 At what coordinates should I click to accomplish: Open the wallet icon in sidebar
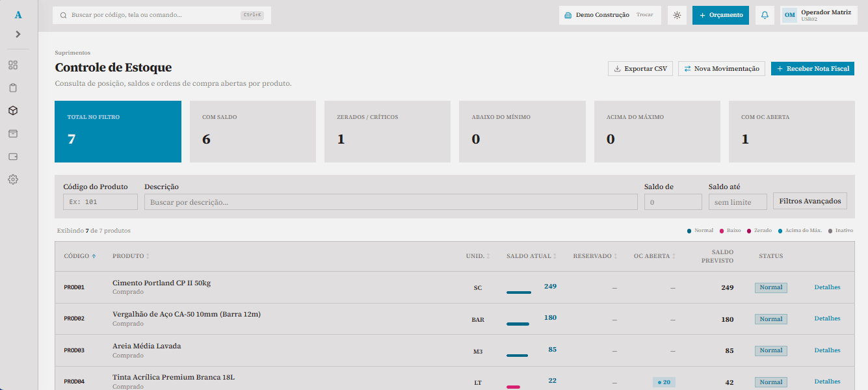13,156
